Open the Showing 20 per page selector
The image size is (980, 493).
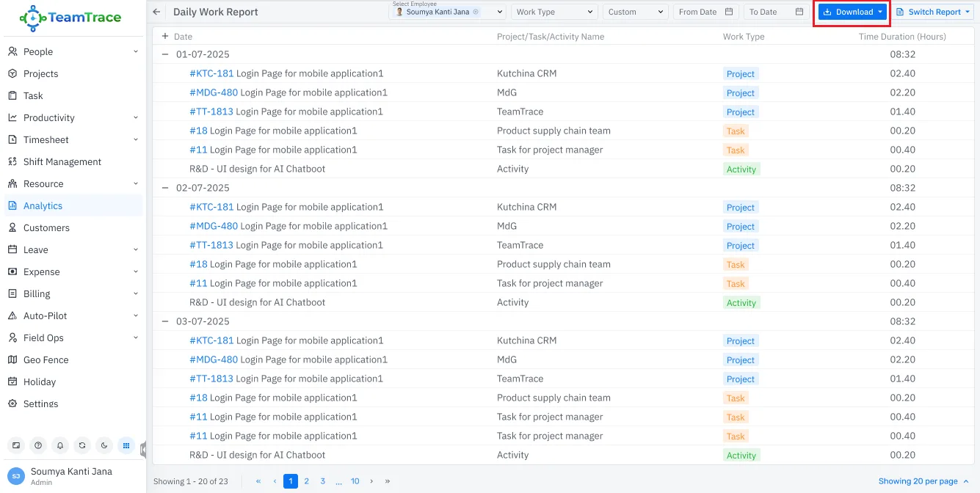tap(923, 481)
